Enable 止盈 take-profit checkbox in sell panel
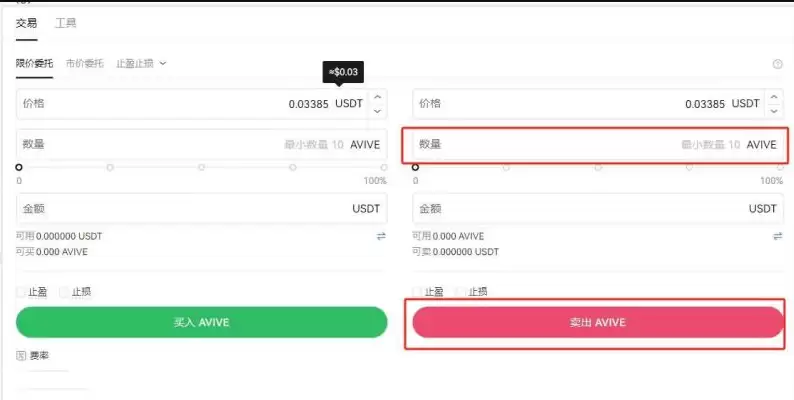This screenshot has width=794, height=400. (x=419, y=292)
